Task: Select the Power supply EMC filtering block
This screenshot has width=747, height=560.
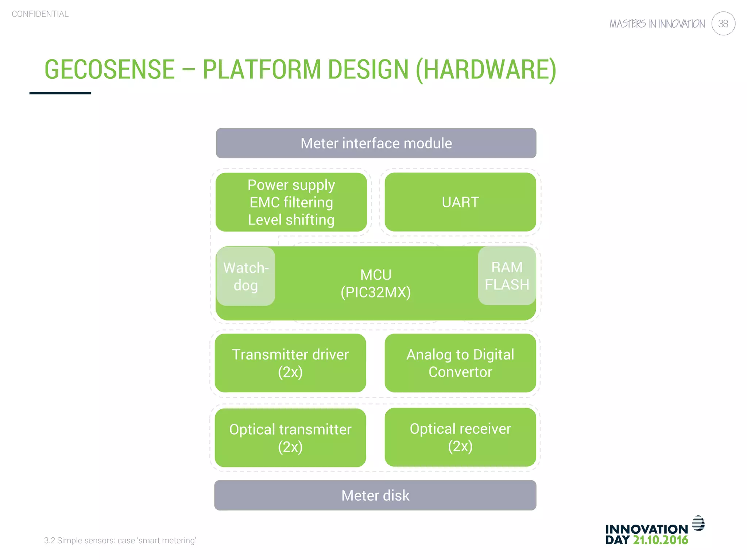Action: (x=291, y=202)
